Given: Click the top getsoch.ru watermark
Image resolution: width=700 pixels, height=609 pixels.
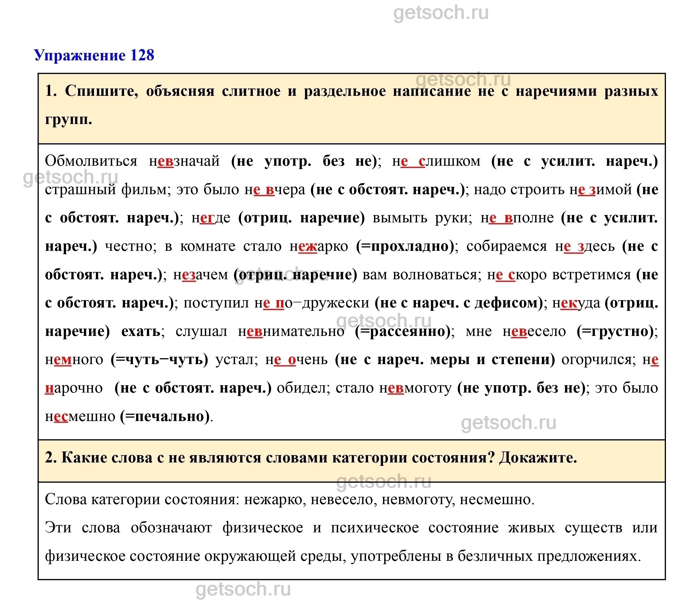Looking at the screenshot, I should click(441, 13).
